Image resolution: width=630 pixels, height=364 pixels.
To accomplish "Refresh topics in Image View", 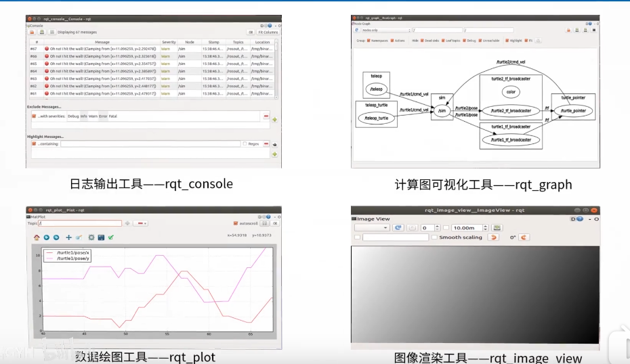I will tap(398, 227).
